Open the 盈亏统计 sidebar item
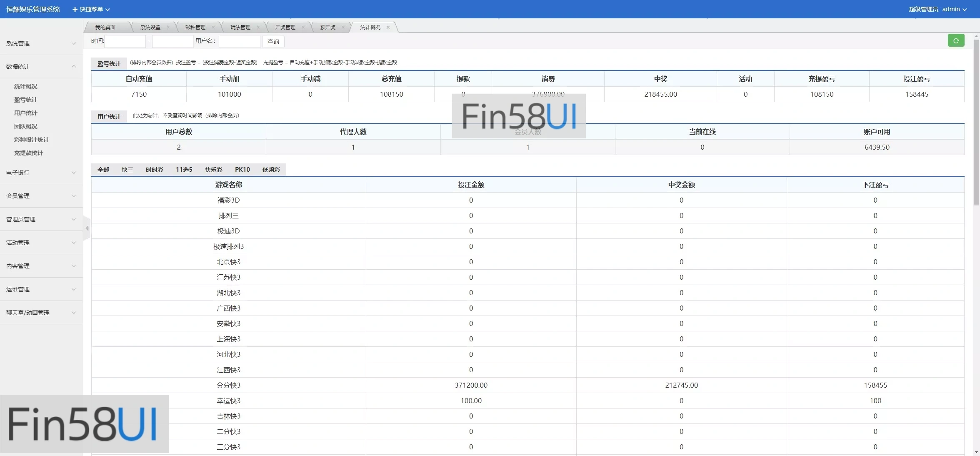Viewport: 980px width, 456px height. [25, 100]
